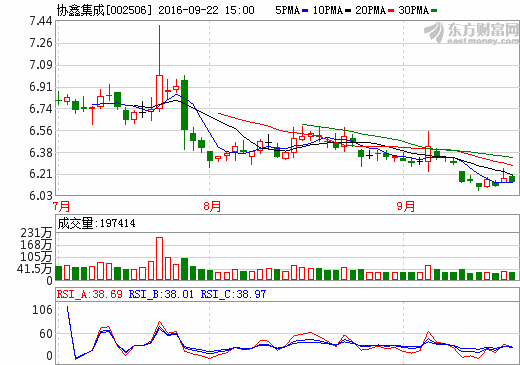Click the 7.09 price axis label
The image size is (520, 365).
(41, 65)
